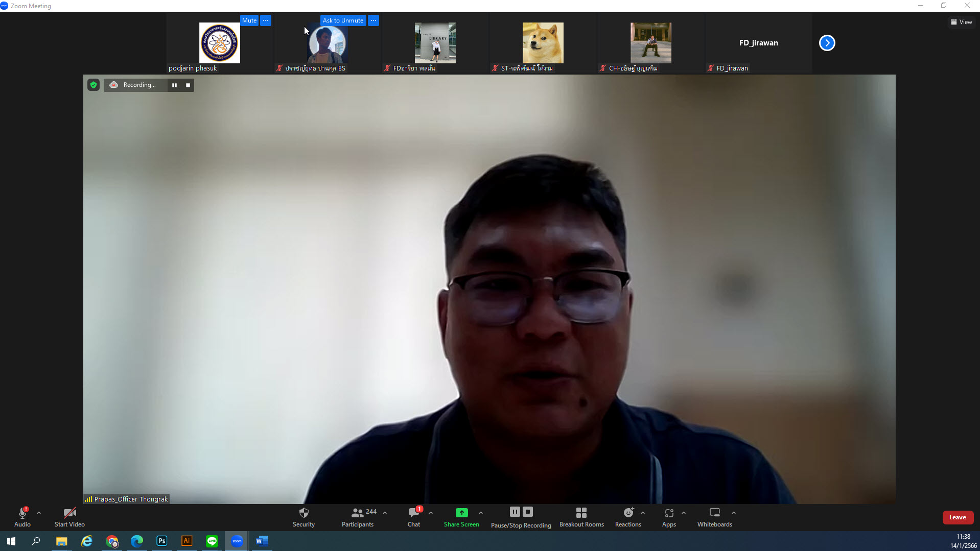This screenshot has width=980, height=551.
Task: Stop recording from the bottom toolbar
Action: pos(528,512)
